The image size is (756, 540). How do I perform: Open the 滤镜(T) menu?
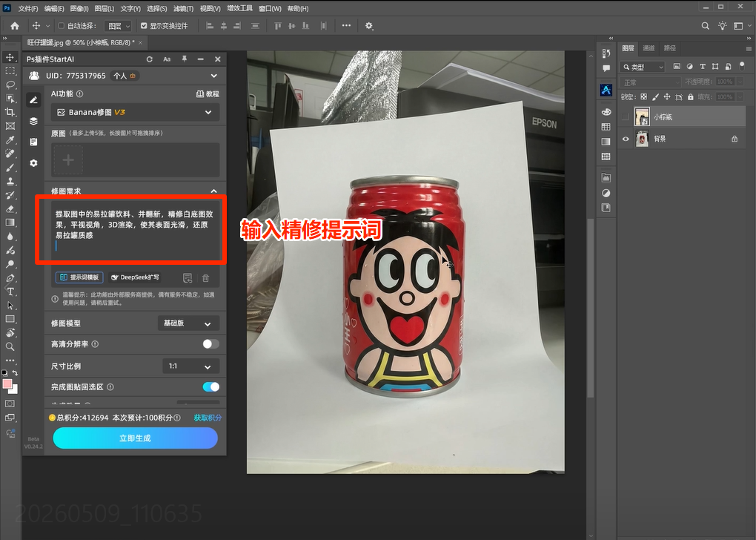pos(183,9)
